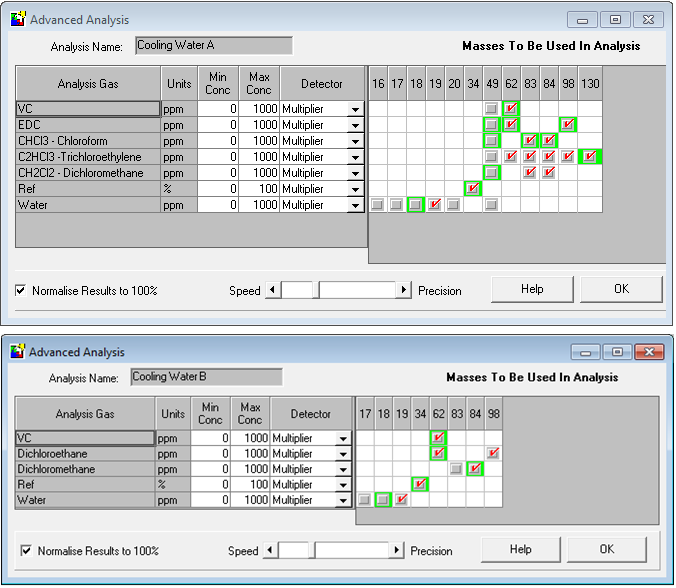Uncheck Trichloroethylene mass 130 checkbox
The height and width of the screenshot is (588, 676).
589,156
